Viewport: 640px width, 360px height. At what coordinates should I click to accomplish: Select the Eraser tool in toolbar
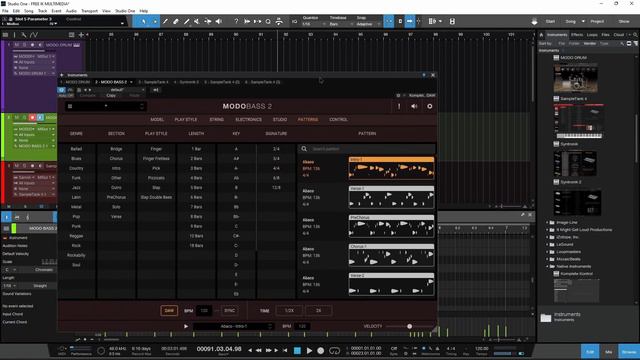pos(176,21)
